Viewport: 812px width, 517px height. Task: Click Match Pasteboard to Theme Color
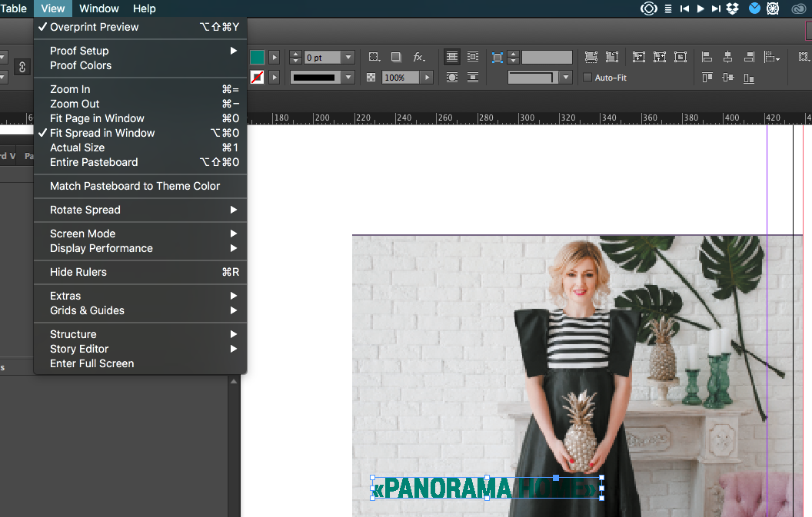click(x=135, y=186)
